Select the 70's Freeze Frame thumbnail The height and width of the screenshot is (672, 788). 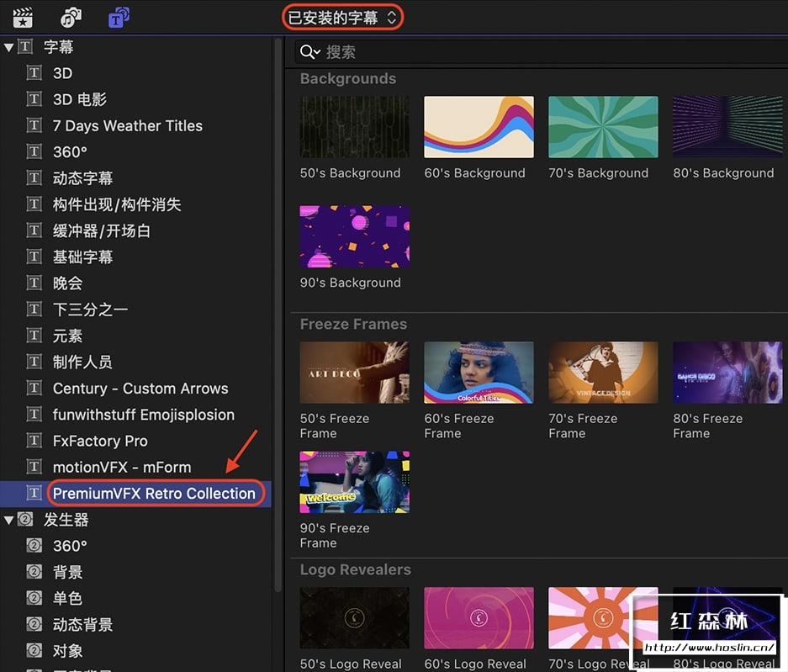click(x=603, y=373)
